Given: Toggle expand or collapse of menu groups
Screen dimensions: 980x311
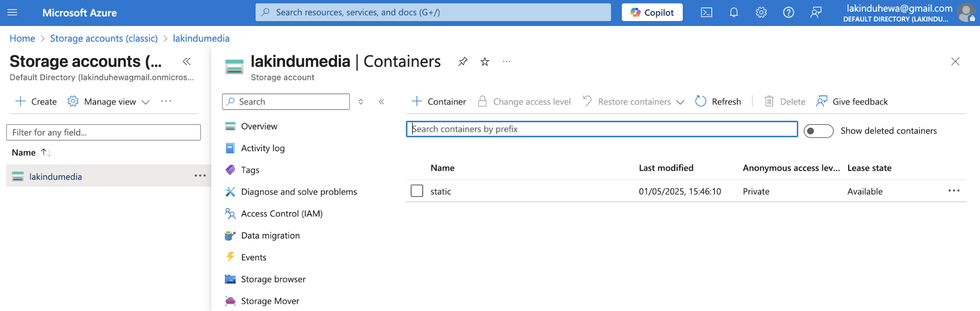Looking at the screenshot, I should click(361, 102).
